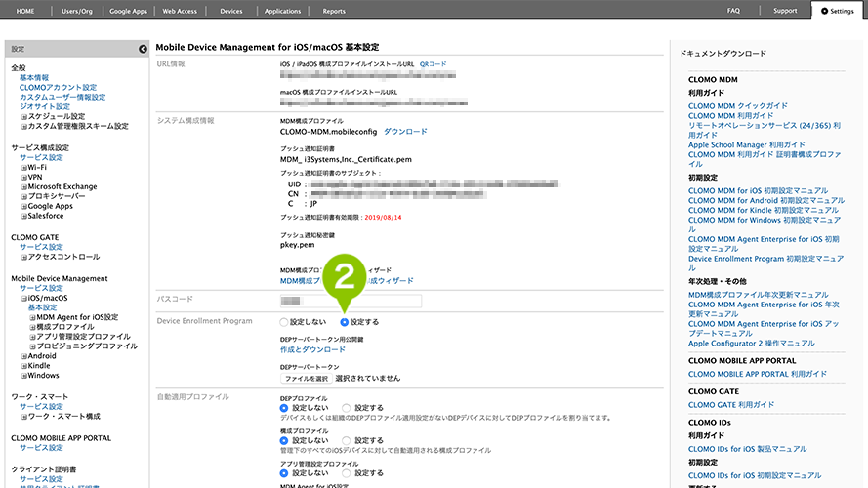Expand Android tree node
The width and height of the screenshot is (868, 488).
[24, 356]
